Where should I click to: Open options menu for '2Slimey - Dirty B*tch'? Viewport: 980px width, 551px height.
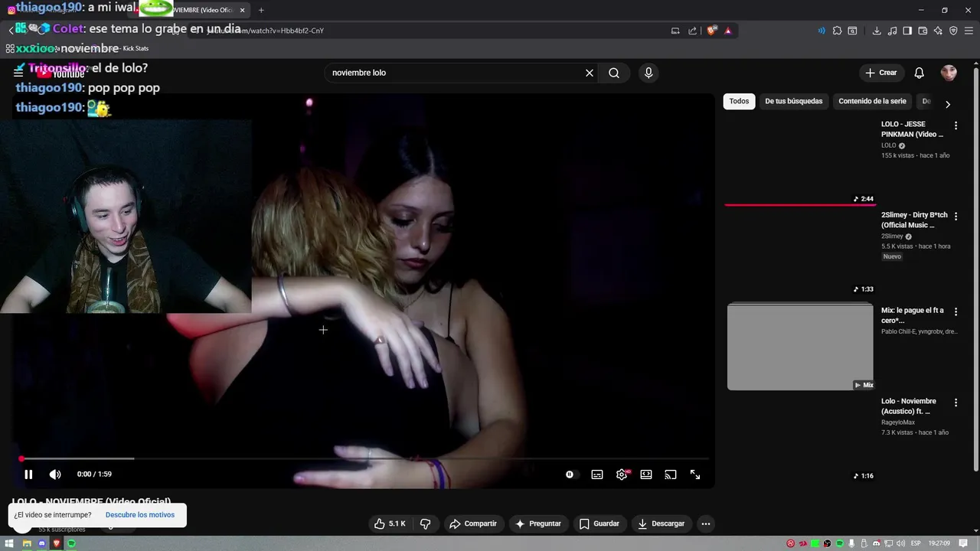[955, 217]
